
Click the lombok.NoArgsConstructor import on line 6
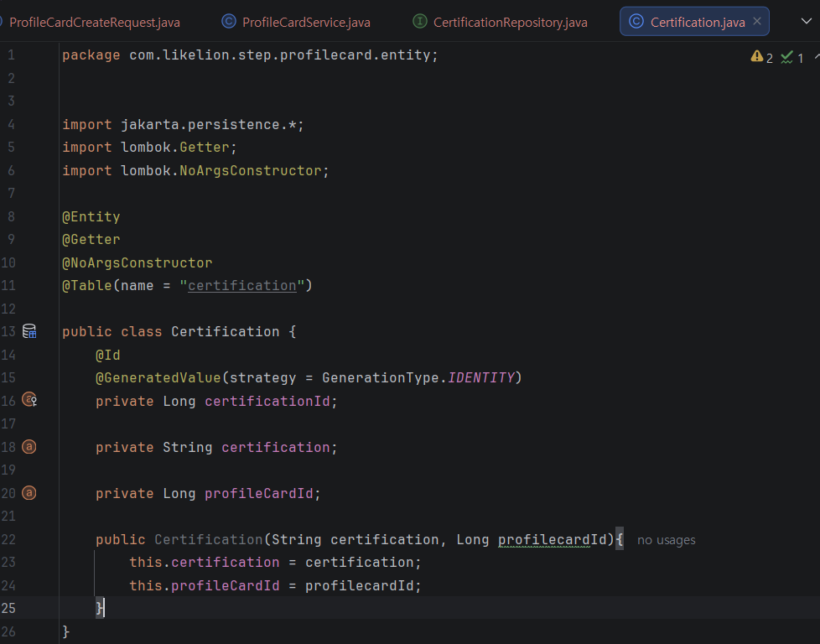(195, 170)
